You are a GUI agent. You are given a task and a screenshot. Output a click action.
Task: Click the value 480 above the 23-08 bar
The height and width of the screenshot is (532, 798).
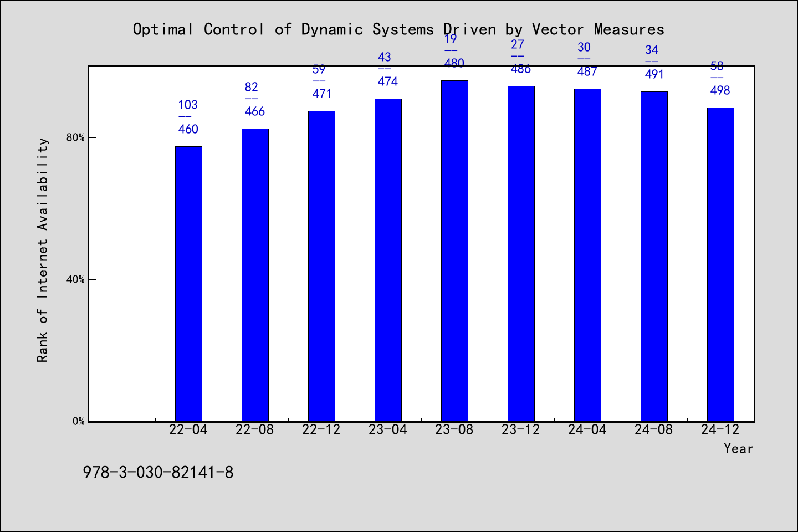pyautogui.click(x=454, y=63)
